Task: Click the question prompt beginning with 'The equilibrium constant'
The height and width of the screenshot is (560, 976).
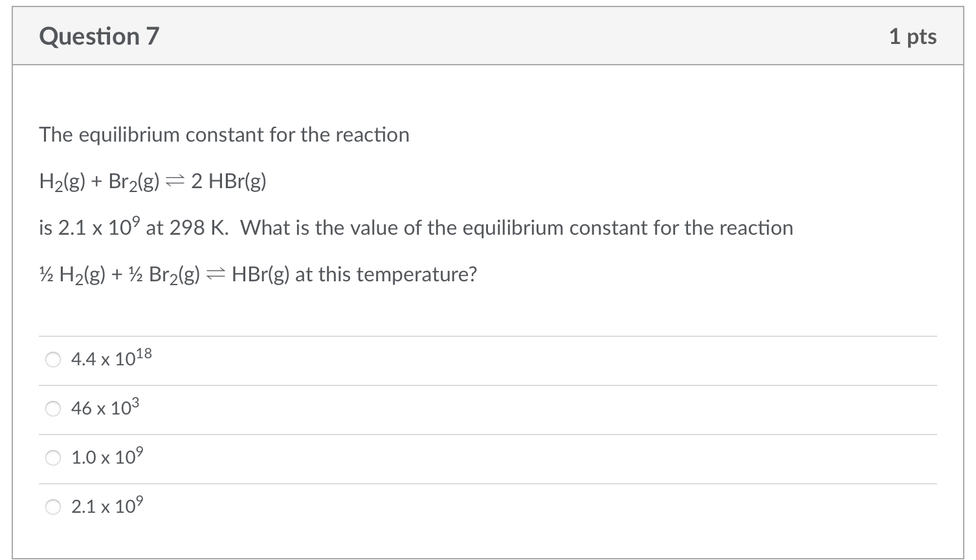Action: (x=224, y=135)
